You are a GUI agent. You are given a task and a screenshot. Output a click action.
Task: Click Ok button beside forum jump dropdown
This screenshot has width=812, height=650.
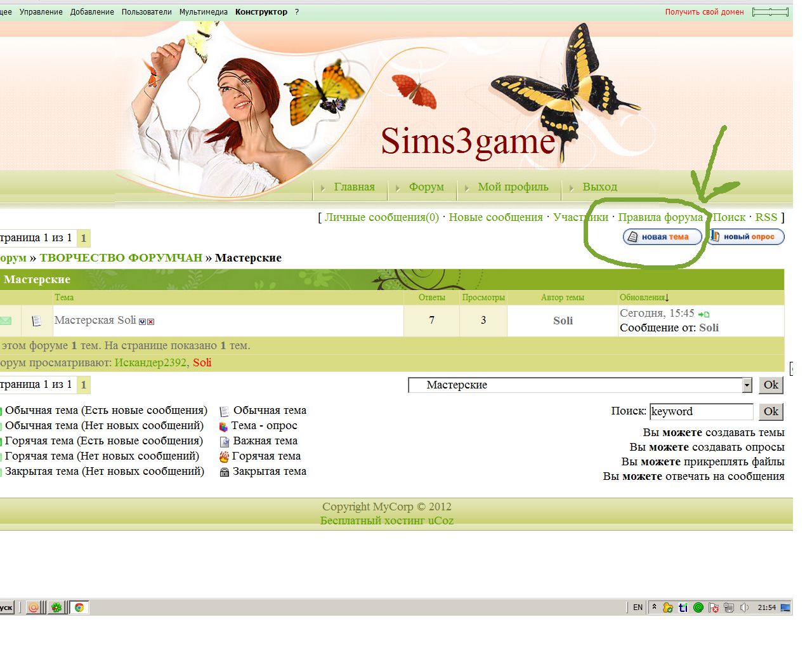[x=771, y=385]
